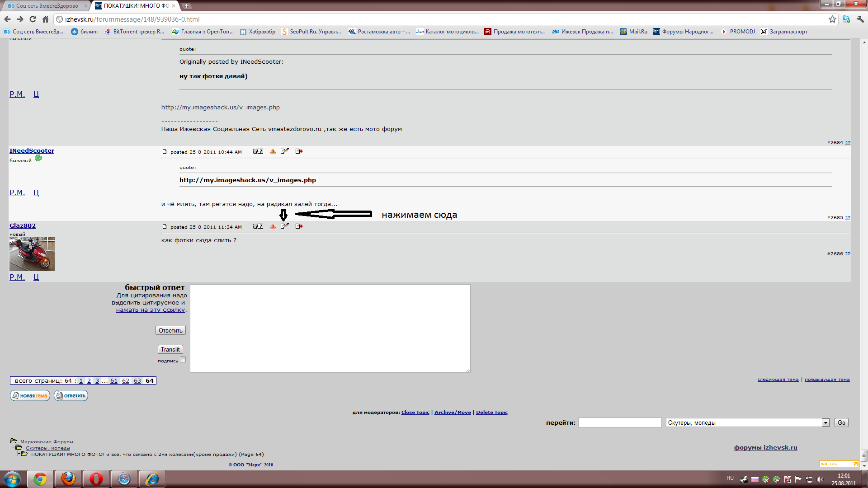868x488 pixels.
Task: Open Opera from the Windows taskbar
Action: tap(96, 479)
